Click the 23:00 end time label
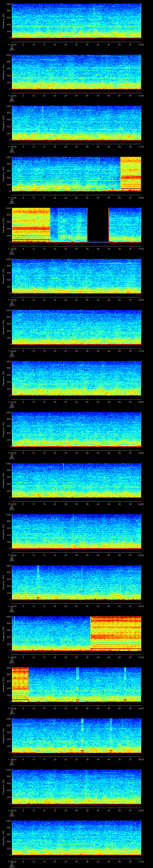 click(x=141, y=453)
